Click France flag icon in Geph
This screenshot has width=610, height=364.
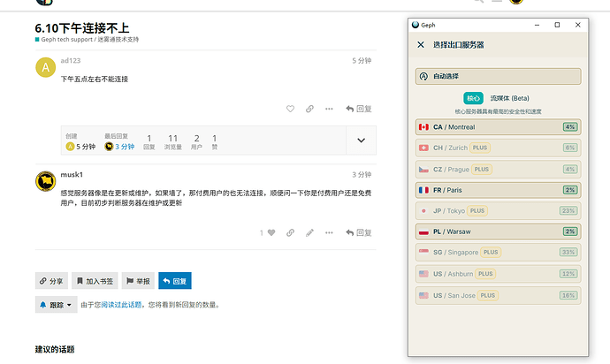(x=423, y=190)
